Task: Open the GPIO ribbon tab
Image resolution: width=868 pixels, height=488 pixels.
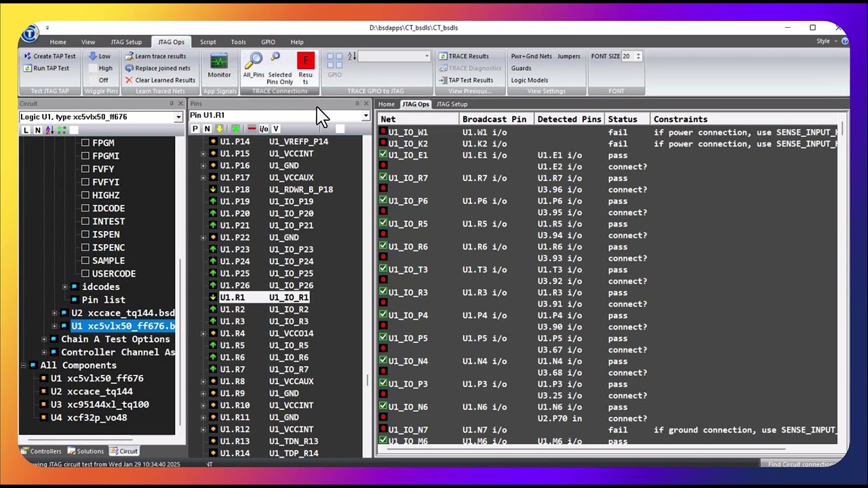Action: (x=268, y=42)
